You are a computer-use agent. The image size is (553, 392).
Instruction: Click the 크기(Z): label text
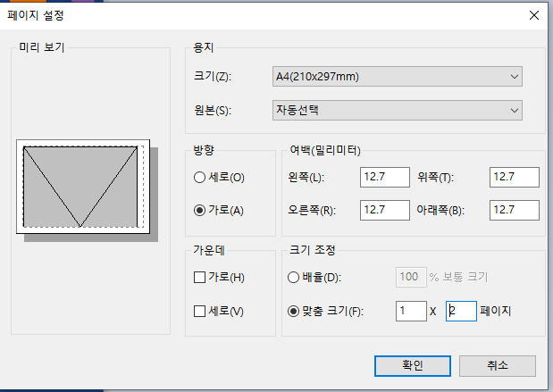pyautogui.click(x=213, y=76)
